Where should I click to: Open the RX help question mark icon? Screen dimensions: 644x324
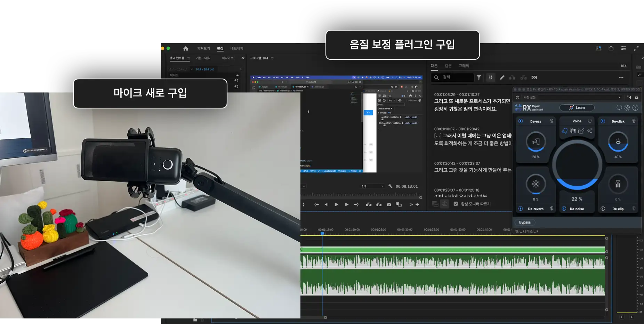635,108
